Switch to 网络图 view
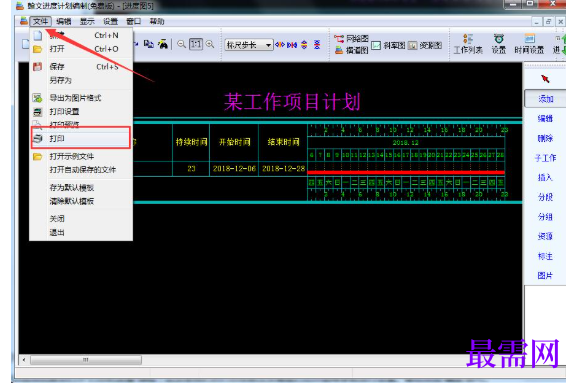 coord(352,38)
